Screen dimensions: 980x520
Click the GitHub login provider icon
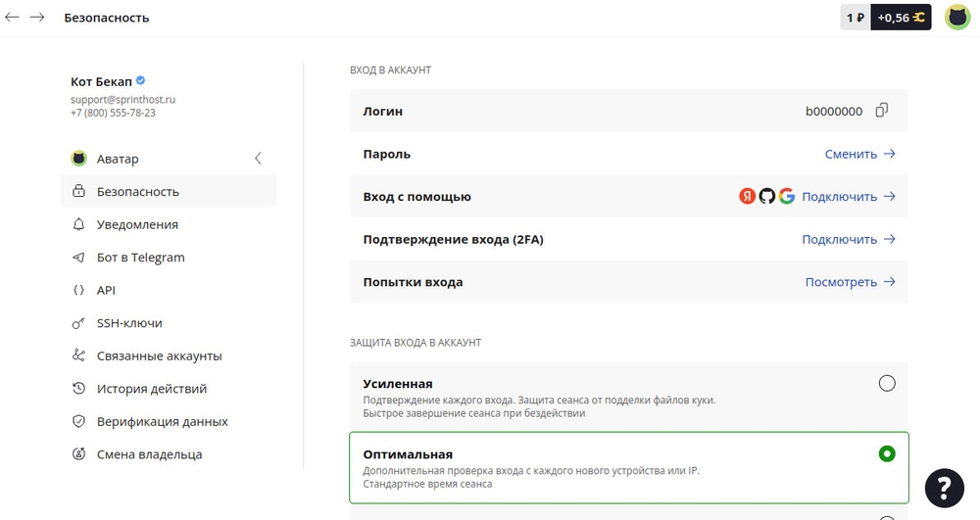(766, 197)
